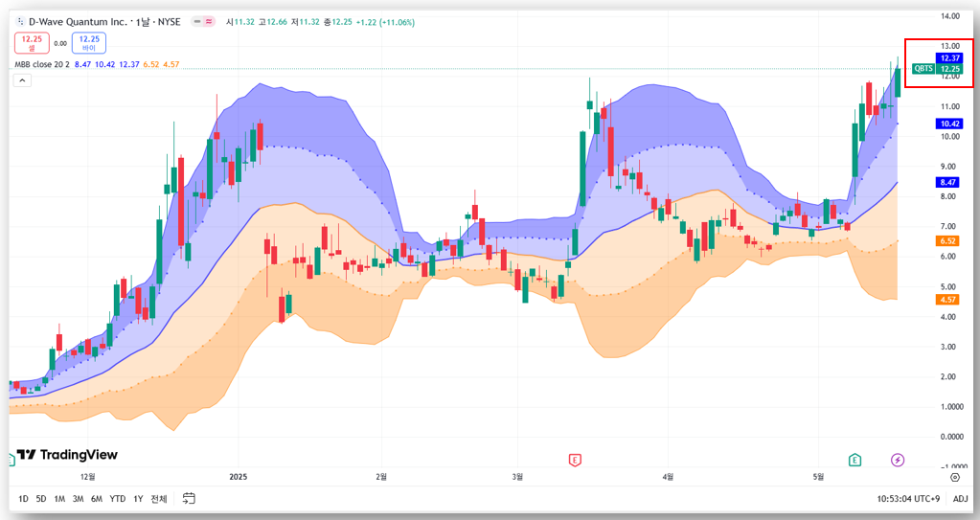Viewport: 980px width, 520px height.
Task: Open timezone menu at 10:53:04 UTC+9
Action: [x=908, y=499]
